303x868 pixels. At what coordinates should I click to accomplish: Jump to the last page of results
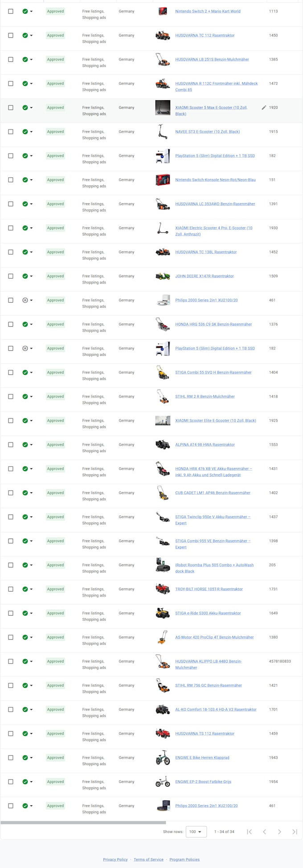tap(295, 831)
